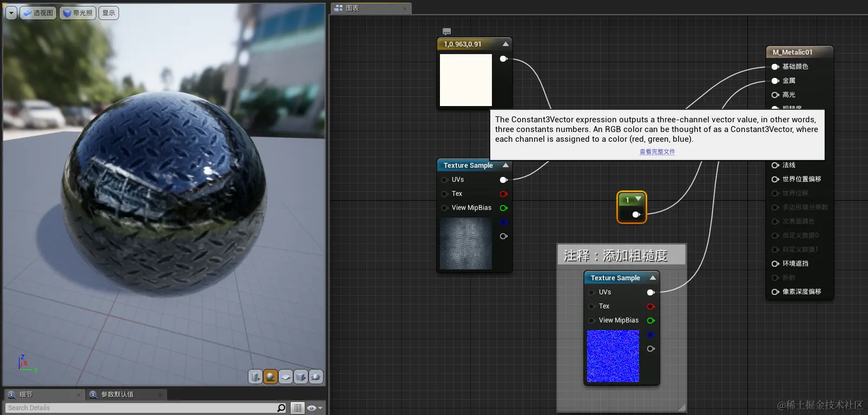
Task: Close the 图表 graph tab
Action: (x=405, y=8)
